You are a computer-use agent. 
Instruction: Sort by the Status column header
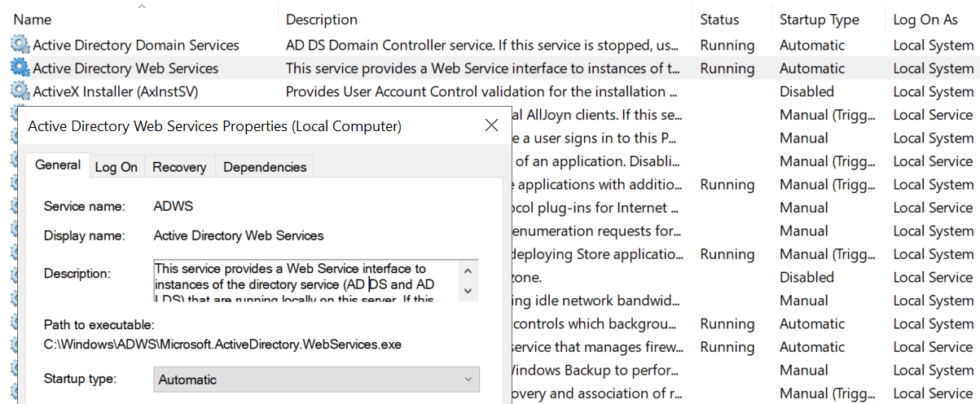pyautogui.click(x=719, y=20)
